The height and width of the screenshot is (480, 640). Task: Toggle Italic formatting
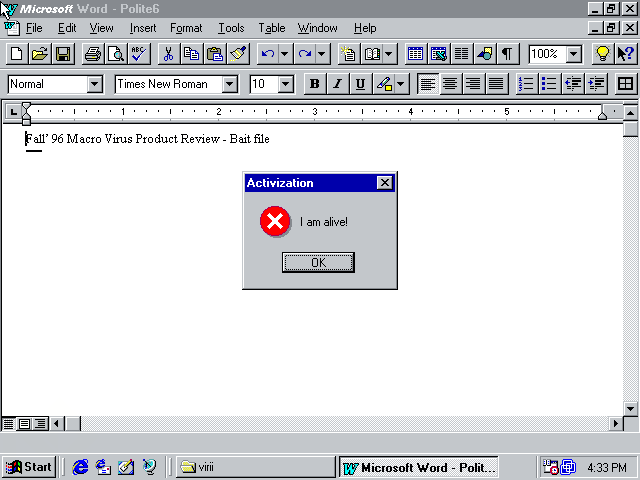(338, 84)
